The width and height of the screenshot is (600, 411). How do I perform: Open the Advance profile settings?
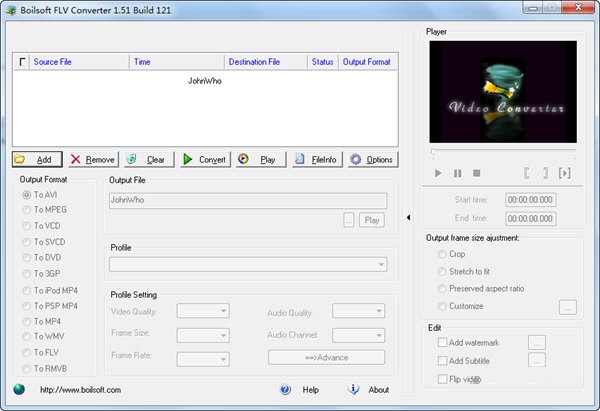click(326, 357)
